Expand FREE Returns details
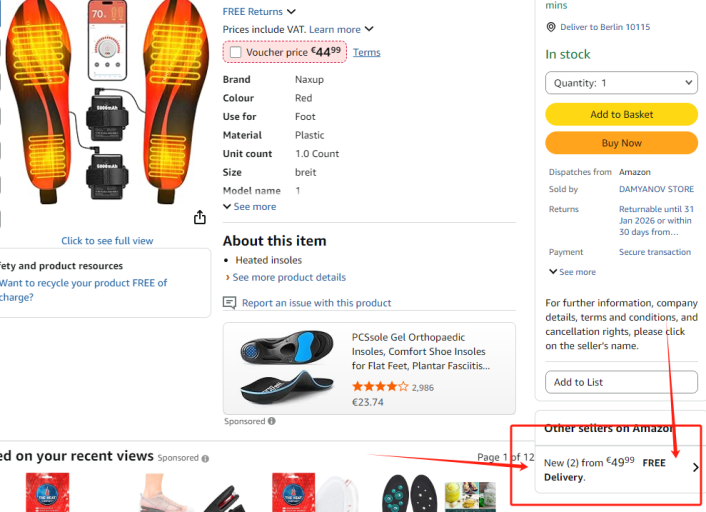 coord(291,12)
